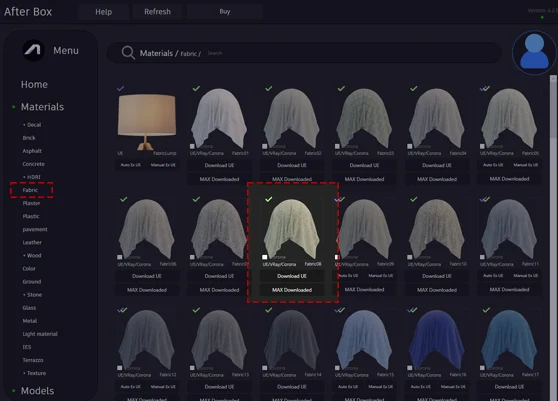The image size is (558, 401).
Task: Expand the HDRI category in the sidebar
Action: (x=32, y=177)
